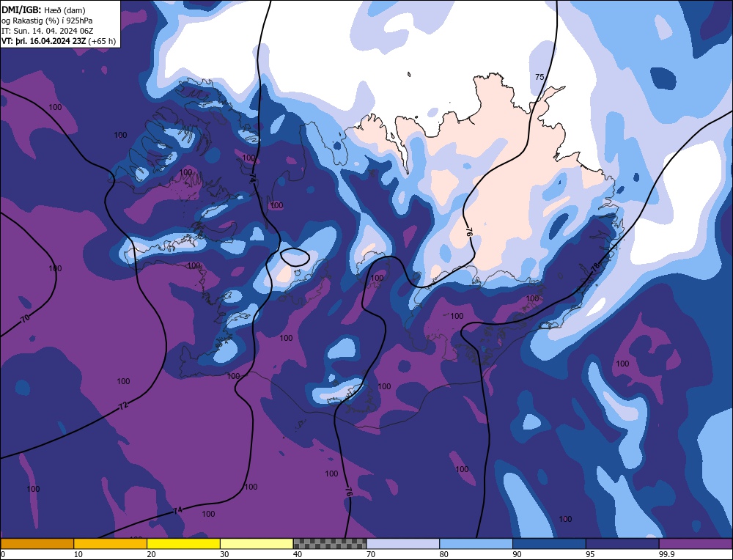Click the "72" contour label
This screenshot has height=560, width=733.
click(x=123, y=405)
